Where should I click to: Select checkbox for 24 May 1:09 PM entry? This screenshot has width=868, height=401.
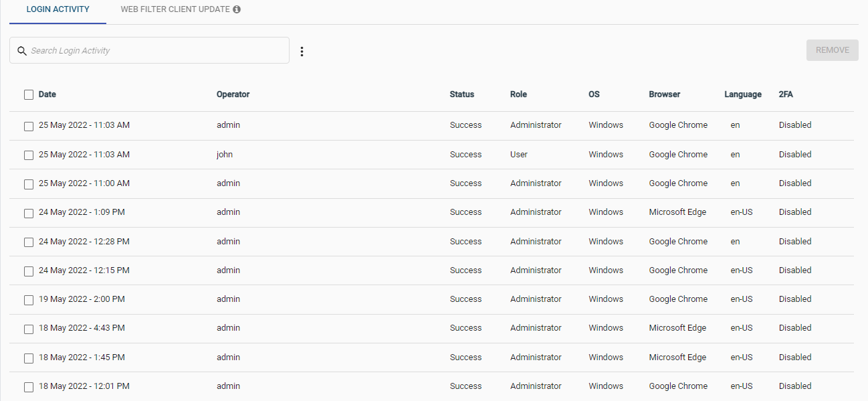pyautogui.click(x=29, y=213)
